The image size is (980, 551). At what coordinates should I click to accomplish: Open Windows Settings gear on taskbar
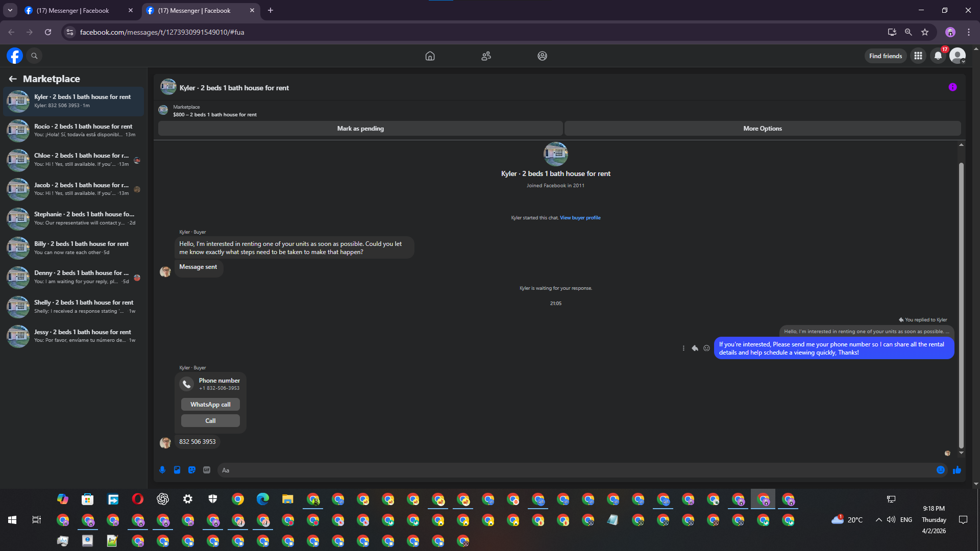pos(188,499)
